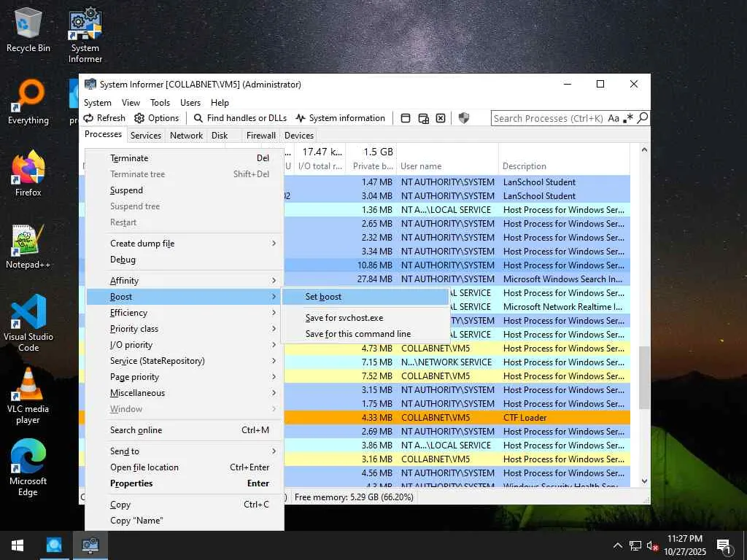This screenshot has width=747, height=560.
Task: Select Firefox desktop shortcut
Action: pos(28,174)
